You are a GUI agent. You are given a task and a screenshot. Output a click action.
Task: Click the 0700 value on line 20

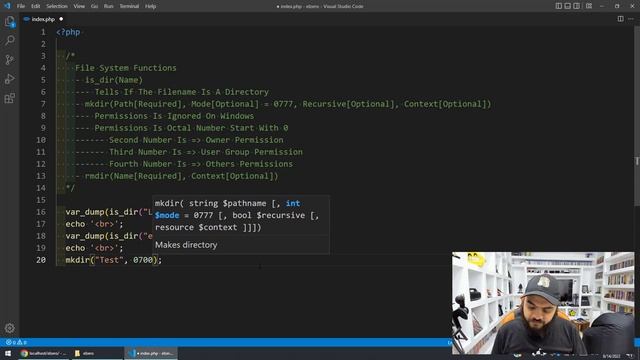(x=143, y=260)
